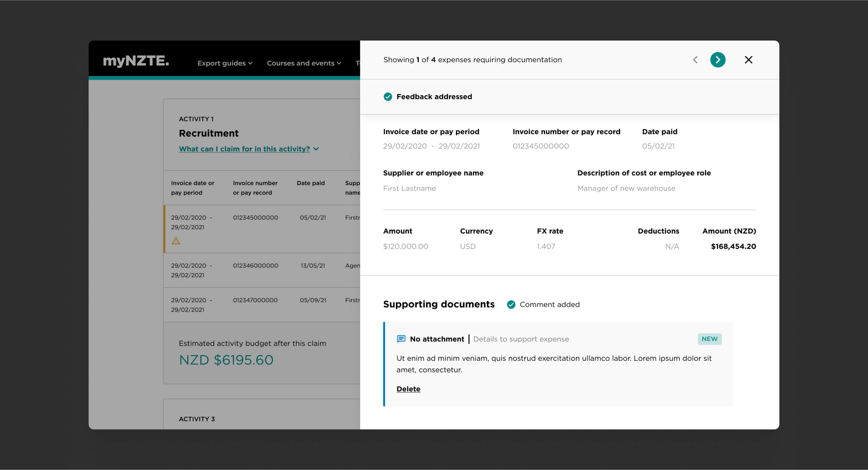Click the panel Date paid value 05/02/21
868x470 pixels.
pos(659,146)
